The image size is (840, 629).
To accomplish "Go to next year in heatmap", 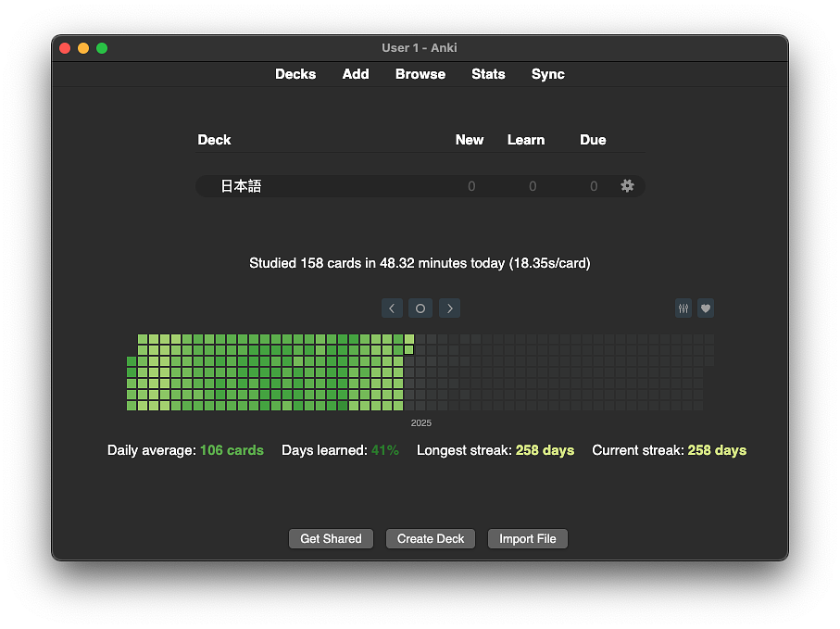I will (x=449, y=308).
